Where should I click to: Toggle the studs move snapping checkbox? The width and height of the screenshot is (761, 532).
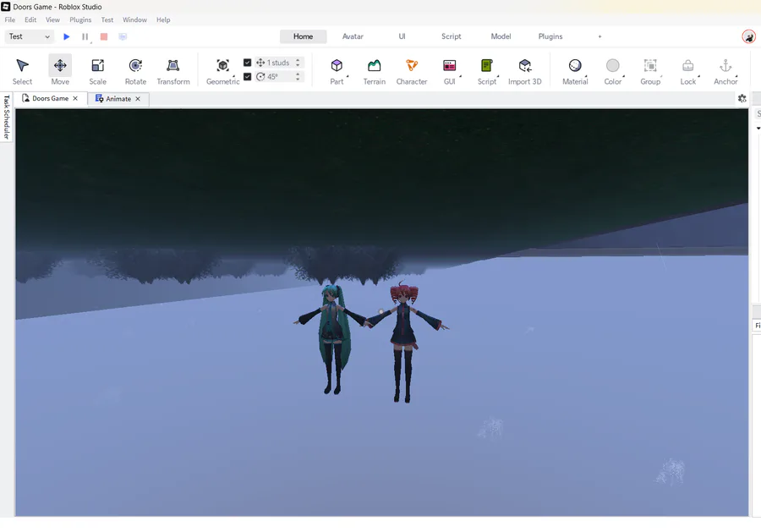click(247, 63)
